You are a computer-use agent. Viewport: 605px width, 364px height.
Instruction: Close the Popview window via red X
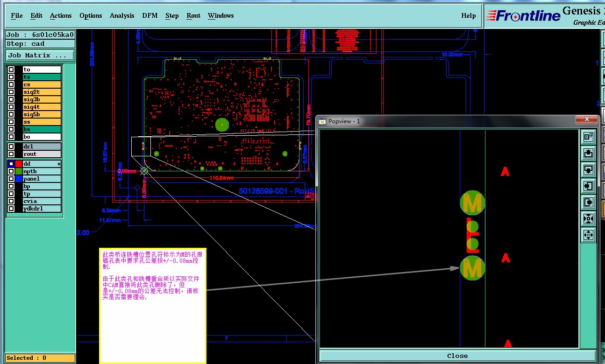[x=586, y=119]
